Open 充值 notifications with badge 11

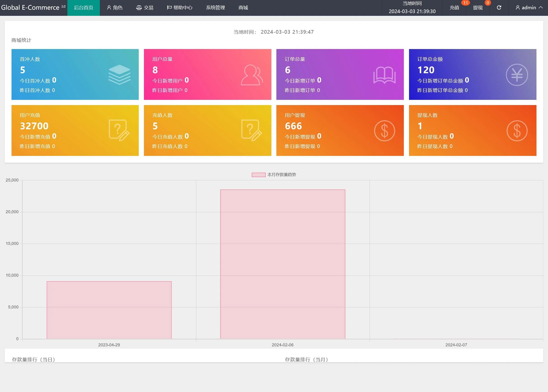(x=454, y=8)
